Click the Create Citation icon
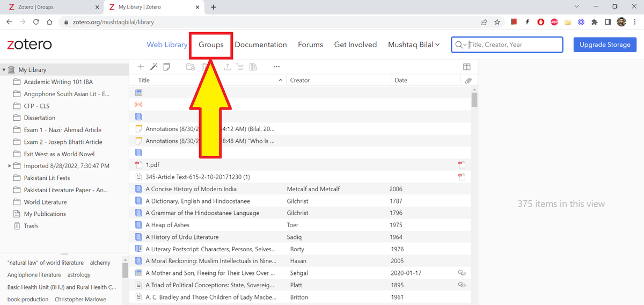This screenshot has width=644, height=305. (240, 67)
